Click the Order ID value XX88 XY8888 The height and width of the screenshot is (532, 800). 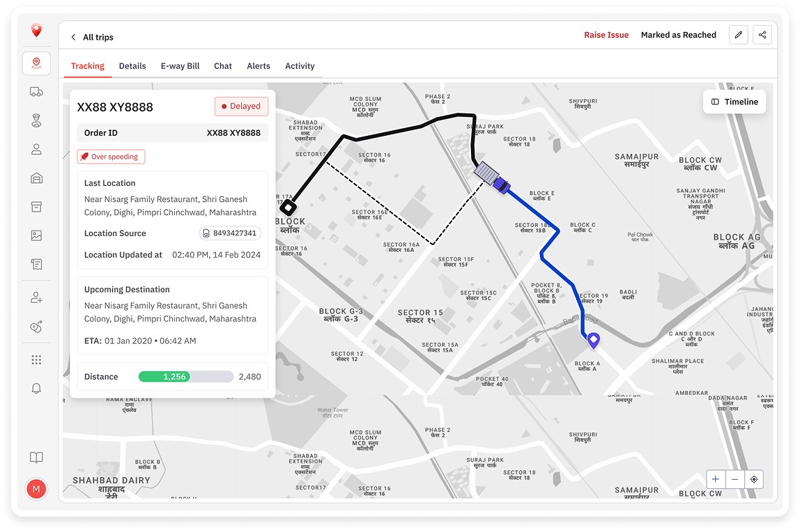233,132
